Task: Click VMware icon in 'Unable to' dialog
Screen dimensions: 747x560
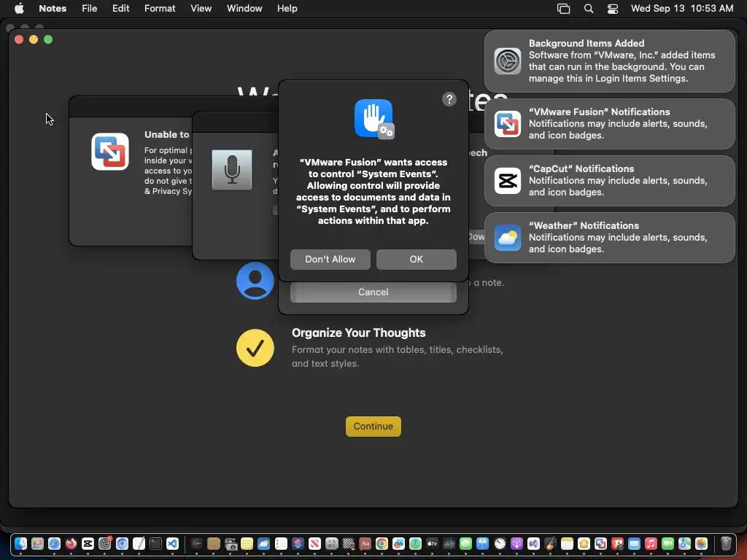Action: point(110,152)
